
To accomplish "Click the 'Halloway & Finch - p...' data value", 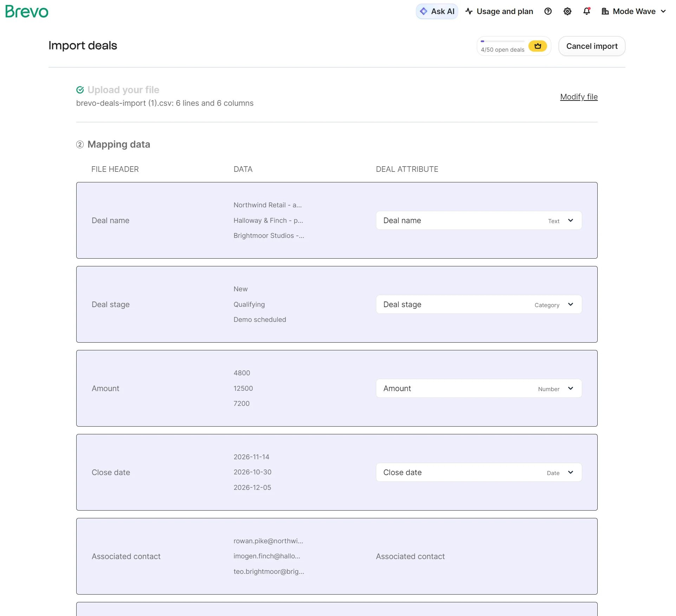I will tap(268, 220).
